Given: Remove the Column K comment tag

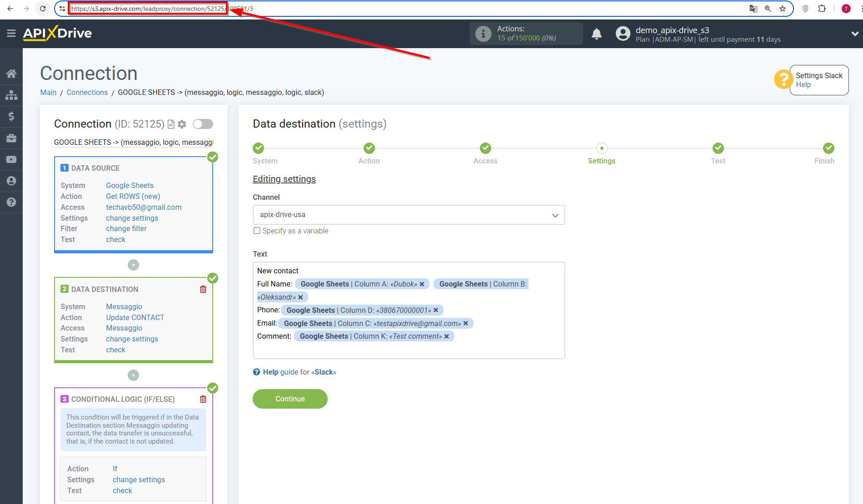Looking at the screenshot, I should click(x=446, y=336).
